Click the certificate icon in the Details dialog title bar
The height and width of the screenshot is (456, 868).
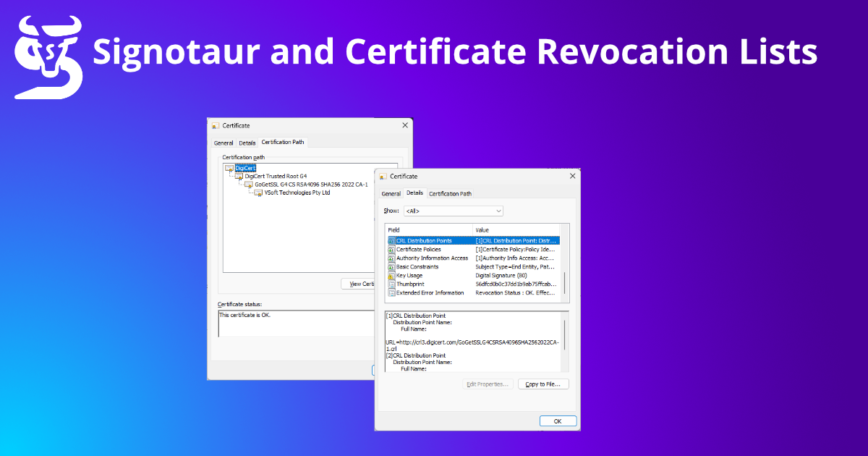383,176
